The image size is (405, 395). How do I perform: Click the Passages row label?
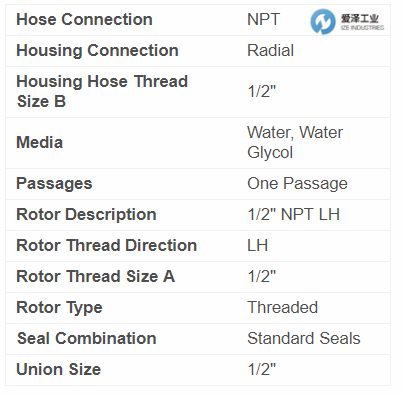54,184
